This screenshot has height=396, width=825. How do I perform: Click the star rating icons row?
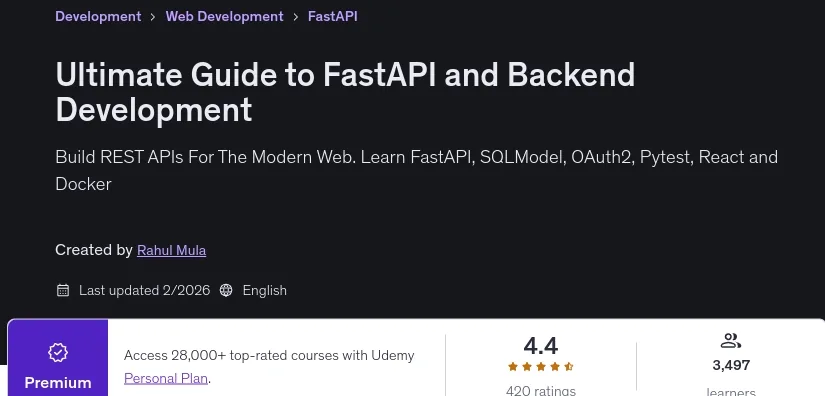click(540, 367)
